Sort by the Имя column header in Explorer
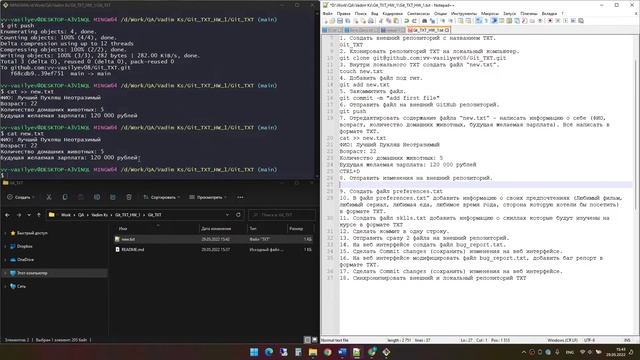Screen dimensions: 640x360 pyautogui.click(x=123, y=229)
